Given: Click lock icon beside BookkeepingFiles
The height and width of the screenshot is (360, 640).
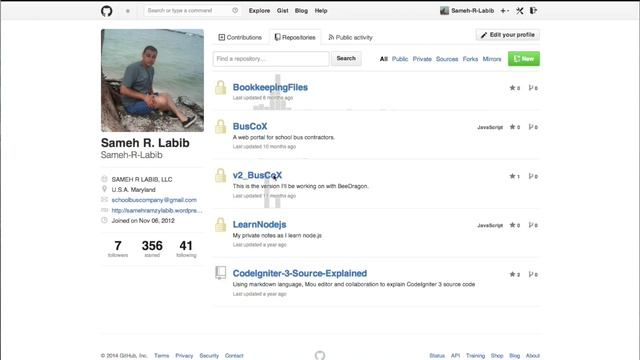Looking at the screenshot, I should (x=220, y=87).
